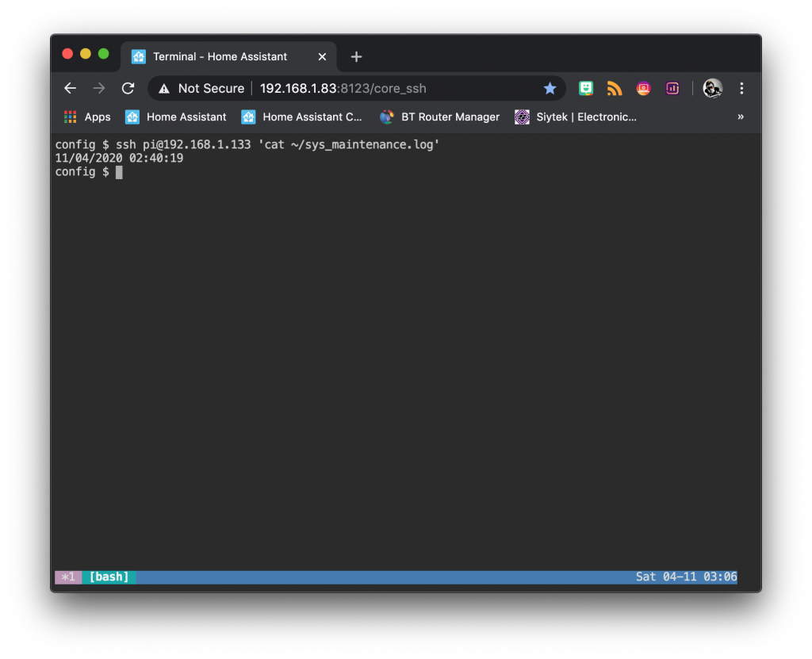Show hidden bookmarks with the » chevron
The image size is (812, 659).
click(741, 117)
